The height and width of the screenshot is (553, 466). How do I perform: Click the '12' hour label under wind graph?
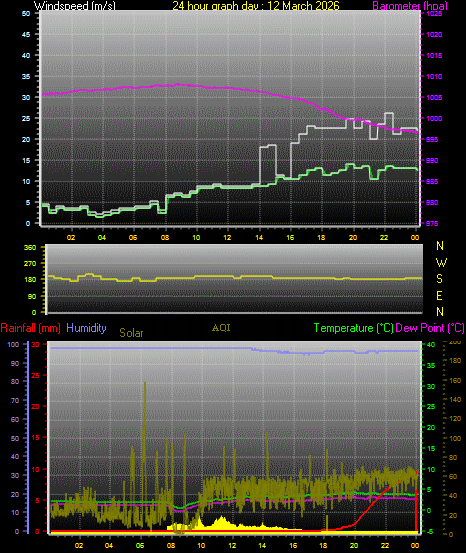pyautogui.click(x=227, y=238)
